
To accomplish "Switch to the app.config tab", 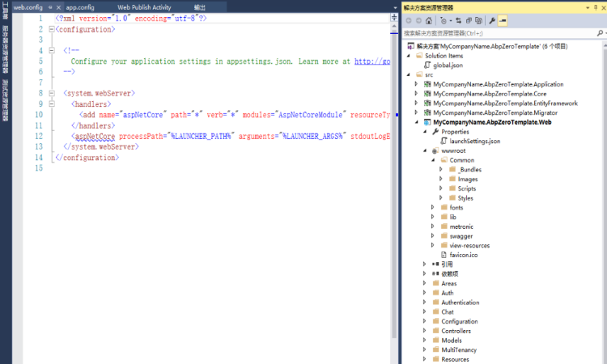I will click(x=80, y=7).
